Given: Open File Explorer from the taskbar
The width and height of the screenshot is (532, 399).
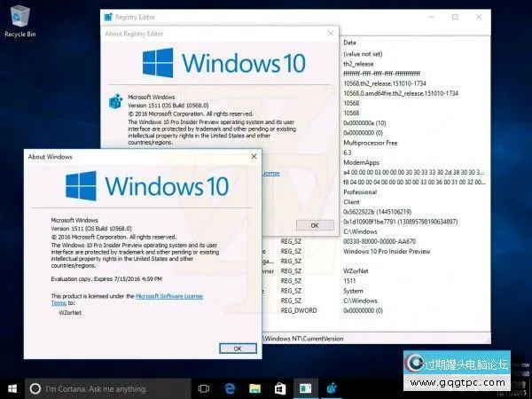Looking at the screenshot, I should point(254,388).
